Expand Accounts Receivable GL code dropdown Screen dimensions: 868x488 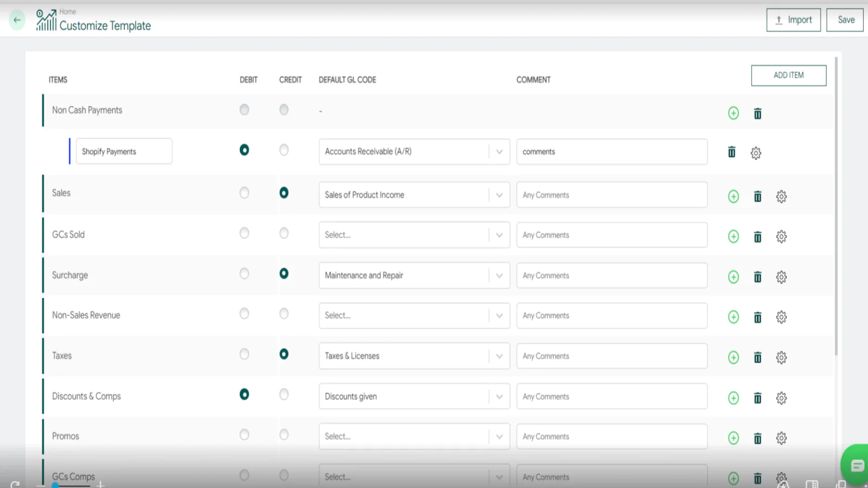click(x=499, y=152)
